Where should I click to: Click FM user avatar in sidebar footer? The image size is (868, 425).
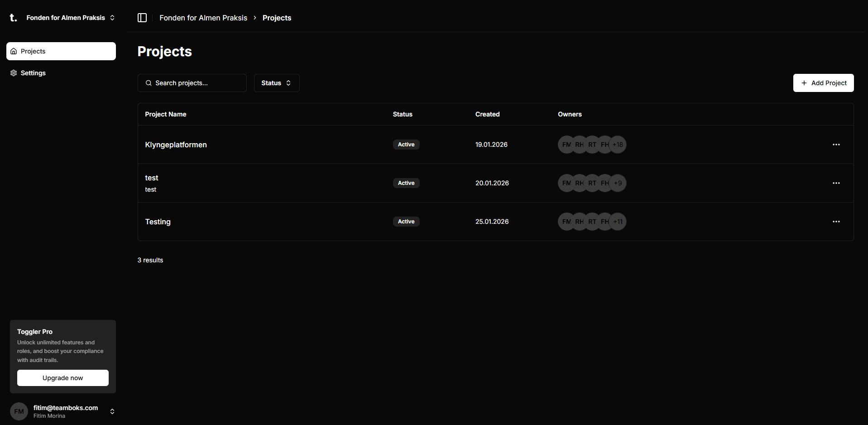(x=19, y=411)
